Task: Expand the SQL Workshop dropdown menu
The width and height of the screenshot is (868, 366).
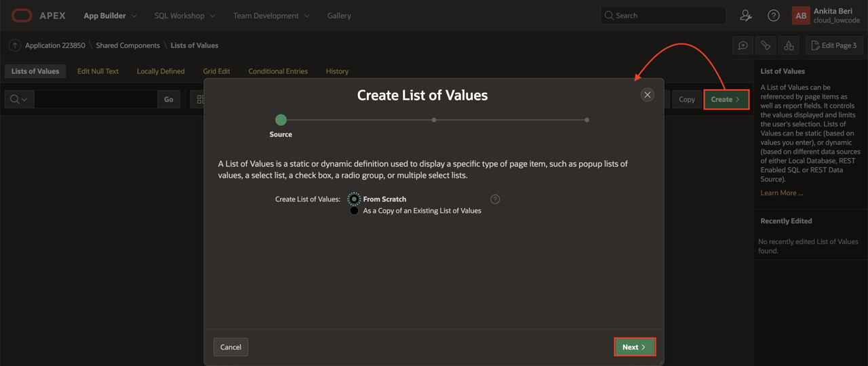Action: (184, 16)
